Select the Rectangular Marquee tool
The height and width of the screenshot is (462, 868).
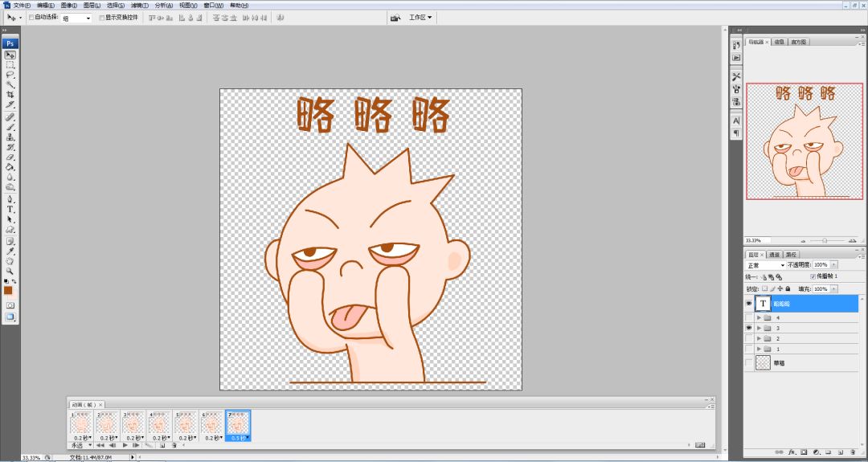point(10,65)
